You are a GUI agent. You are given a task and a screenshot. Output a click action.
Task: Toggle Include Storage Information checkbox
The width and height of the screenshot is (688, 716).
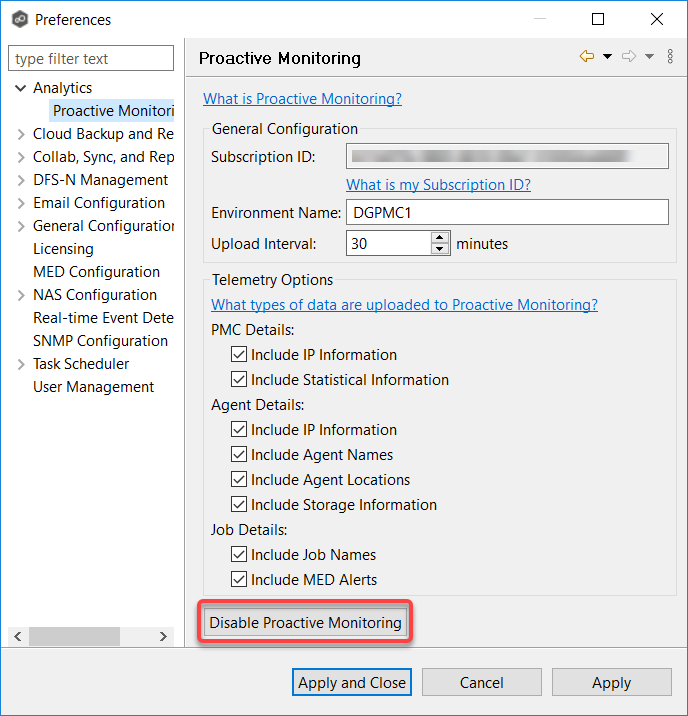pos(239,505)
